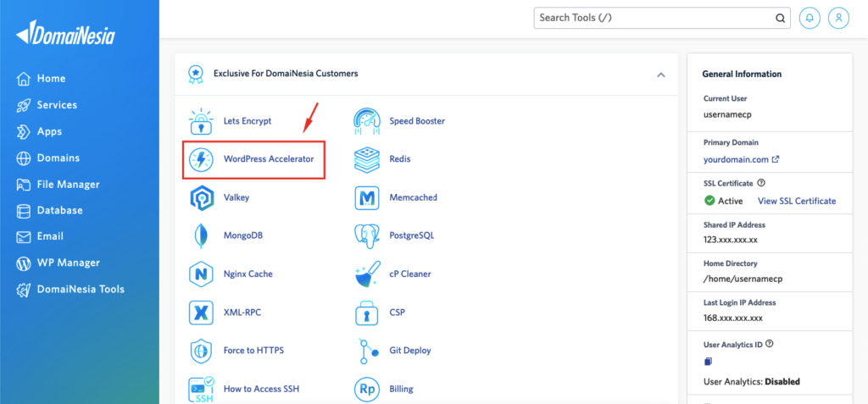Open the Force to HTTPS shield icon
This screenshot has height=404, width=868.
(x=200, y=351)
